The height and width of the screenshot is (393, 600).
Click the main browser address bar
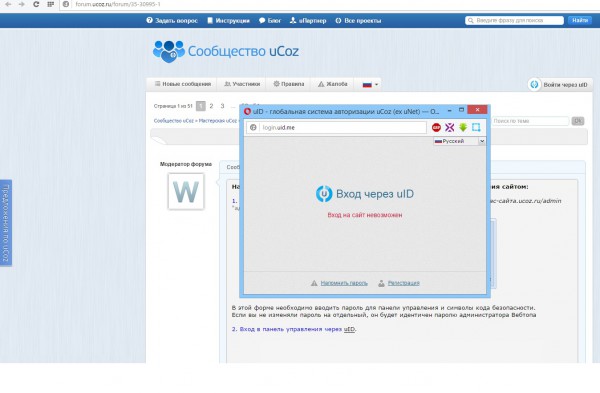coord(329,5)
